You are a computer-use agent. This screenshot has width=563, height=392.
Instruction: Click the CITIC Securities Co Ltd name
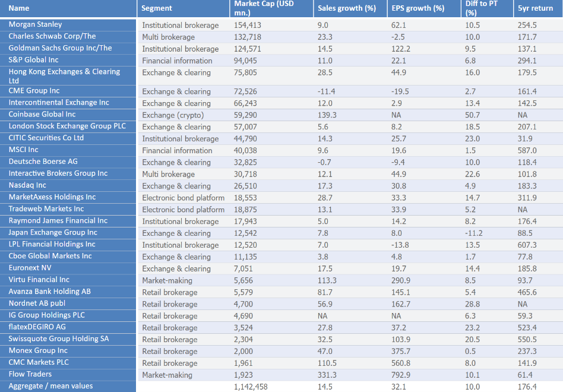coord(46,138)
